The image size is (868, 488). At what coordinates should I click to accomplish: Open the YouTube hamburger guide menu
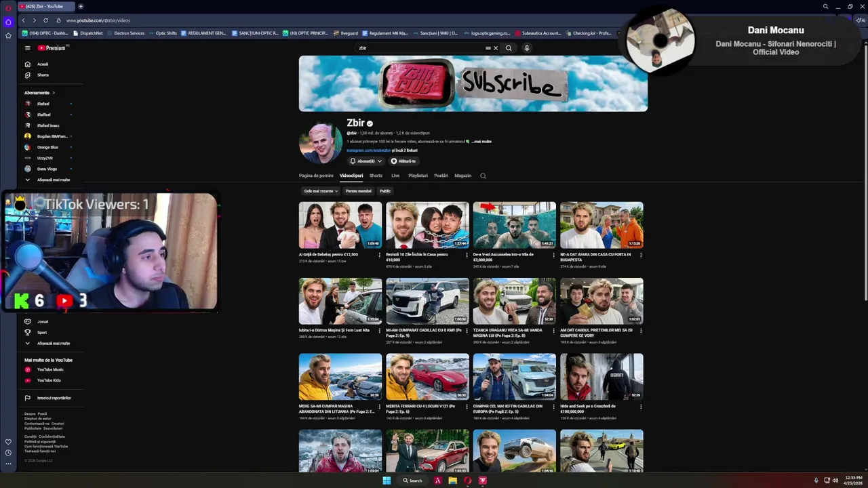click(28, 48)
